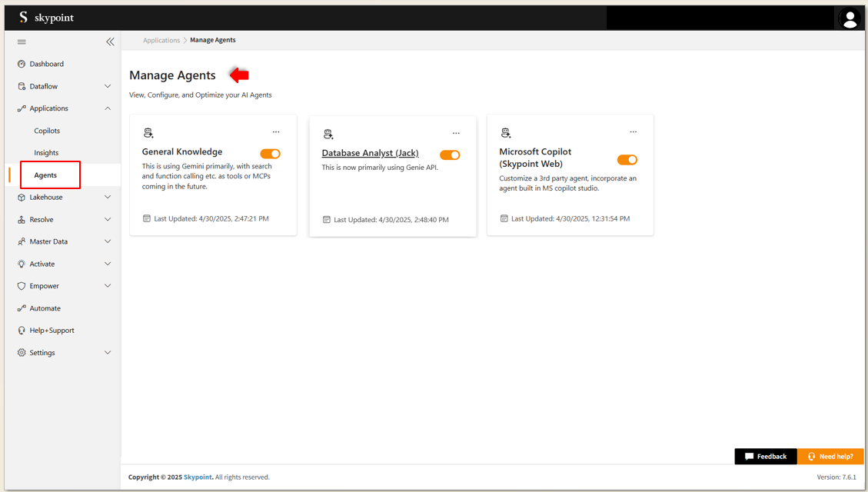Go to Dashboard in sidebar

tap(46, 65)
